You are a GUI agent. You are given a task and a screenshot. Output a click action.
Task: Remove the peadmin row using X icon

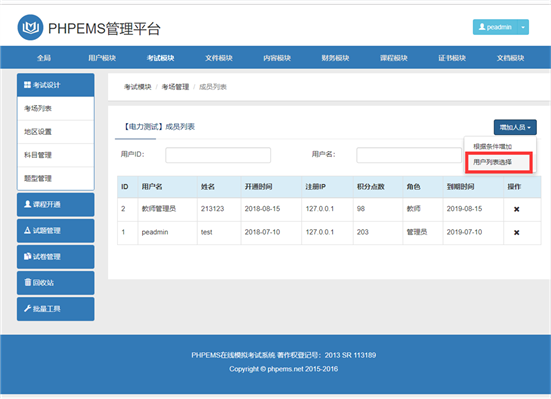click(517, 232)
